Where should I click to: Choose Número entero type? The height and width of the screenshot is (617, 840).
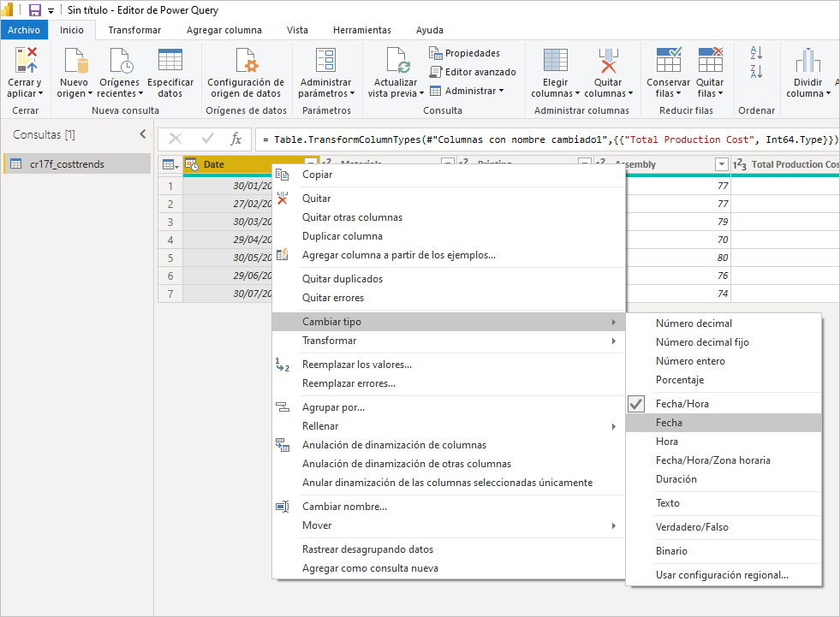point(724,361)
